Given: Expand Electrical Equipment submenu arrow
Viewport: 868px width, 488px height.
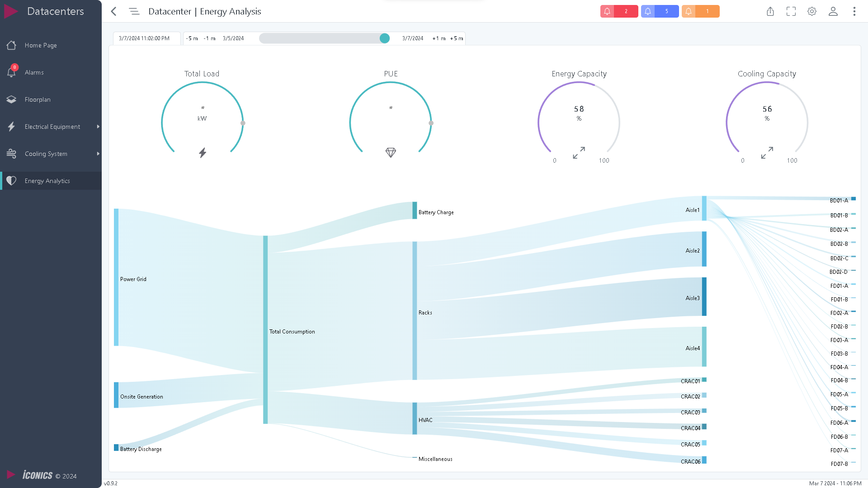Looking at the screenshot, I should click(x=98, y=127).
